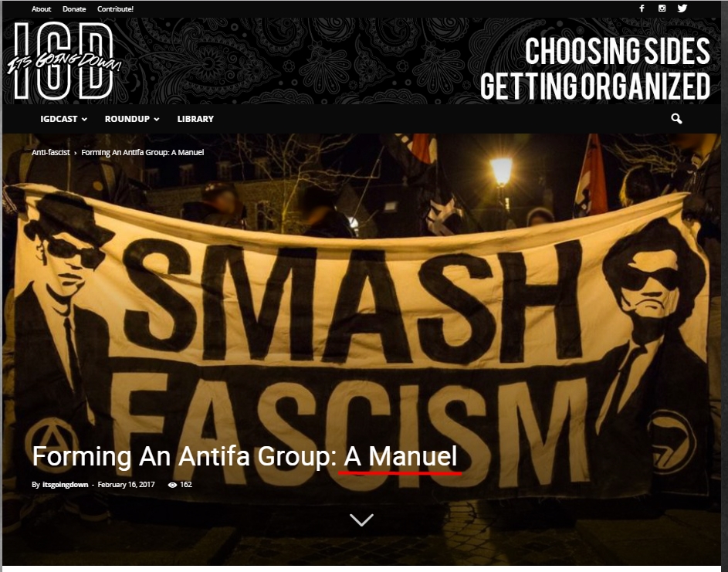Click the article title Forming An Antifa Group
The image size is (728, 572).
(245, 456)
